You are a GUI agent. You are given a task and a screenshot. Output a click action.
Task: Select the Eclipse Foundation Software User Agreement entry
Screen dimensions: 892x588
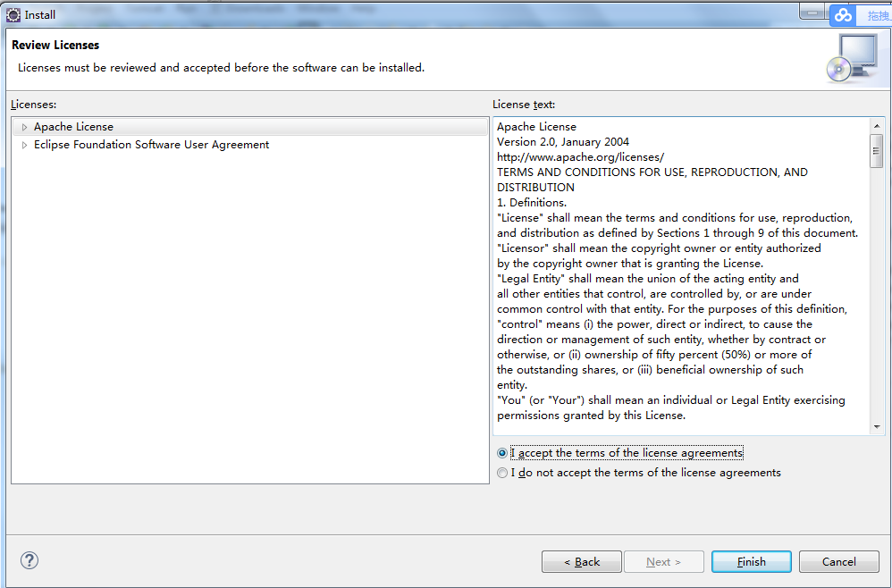tap(151, 145)
